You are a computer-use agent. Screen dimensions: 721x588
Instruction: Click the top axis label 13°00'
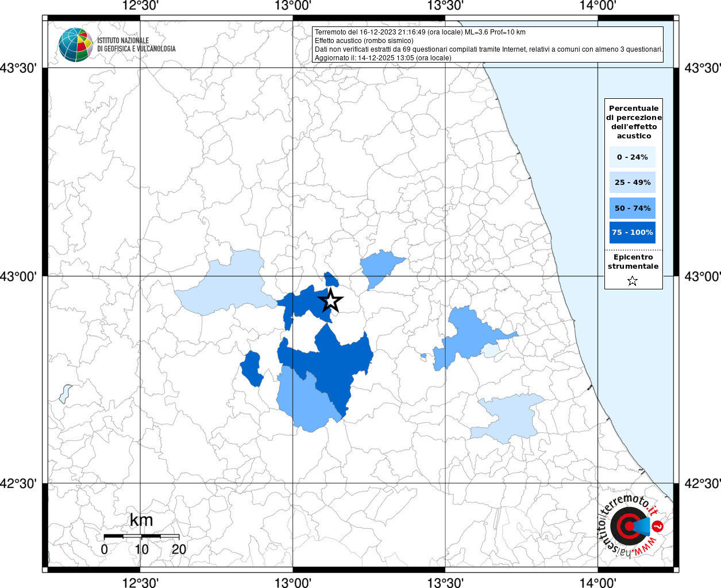(x=293, y=6)
